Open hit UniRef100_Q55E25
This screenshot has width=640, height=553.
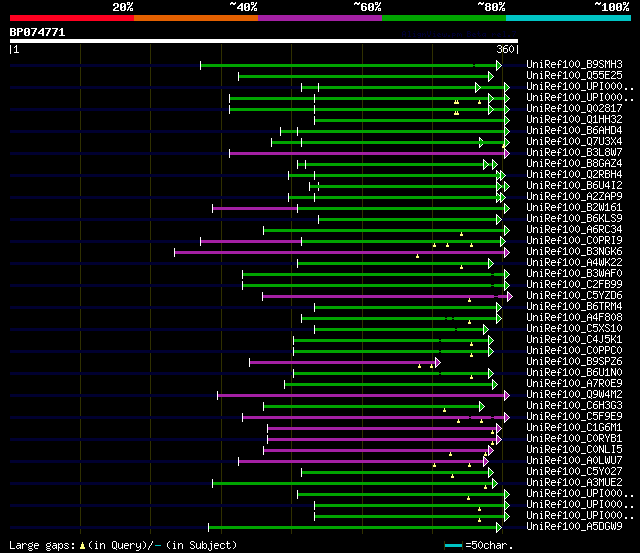(x=574, y=75)
